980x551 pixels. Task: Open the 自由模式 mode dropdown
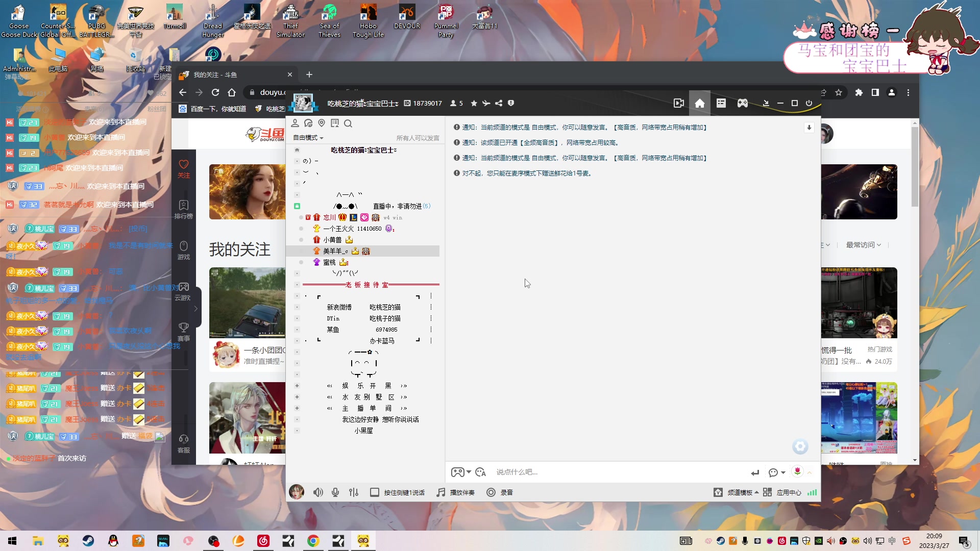pos(308,138)
